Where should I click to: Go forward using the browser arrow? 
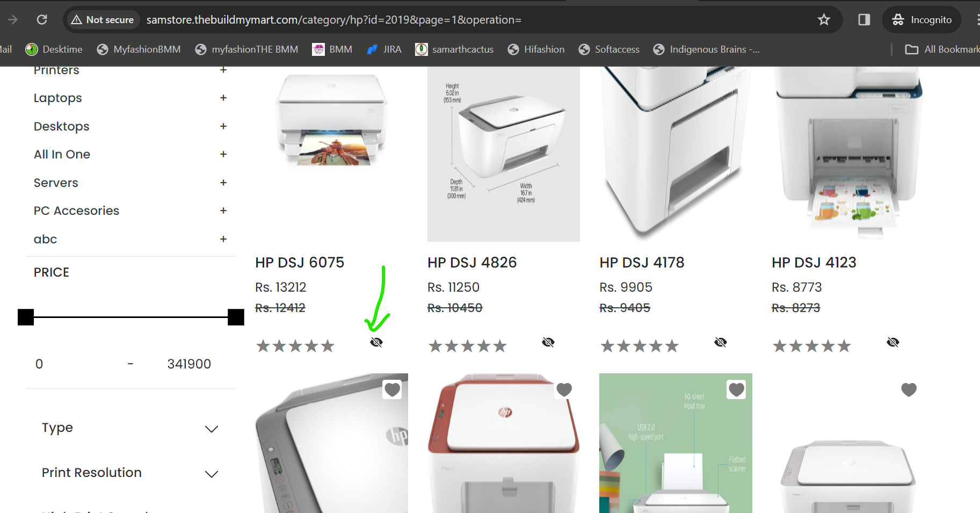[x=13, y=20]
